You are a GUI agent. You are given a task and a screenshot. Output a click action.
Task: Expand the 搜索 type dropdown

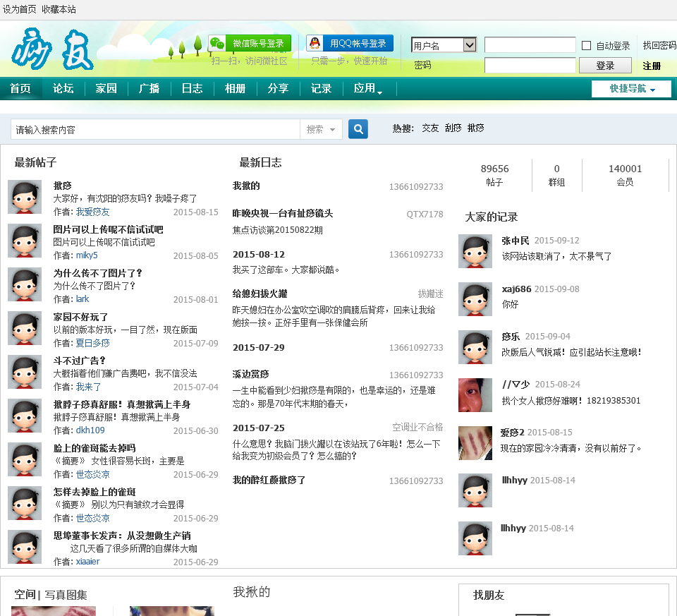322,130
